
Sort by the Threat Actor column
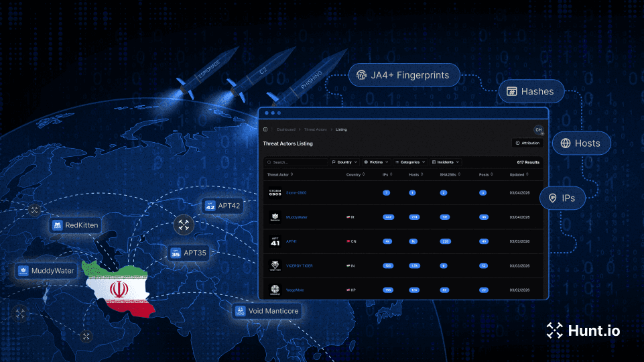click(280, 174)
